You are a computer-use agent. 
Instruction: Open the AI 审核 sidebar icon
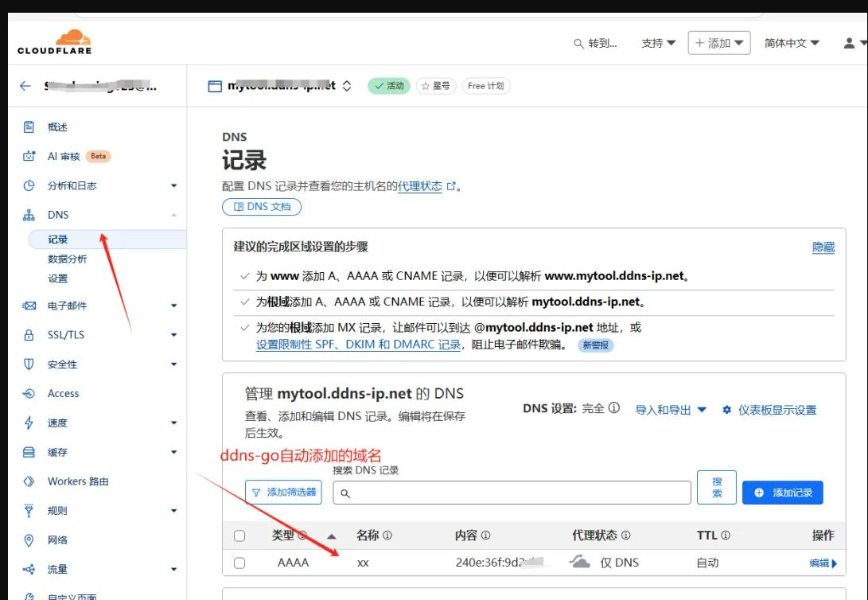(29, 156)
